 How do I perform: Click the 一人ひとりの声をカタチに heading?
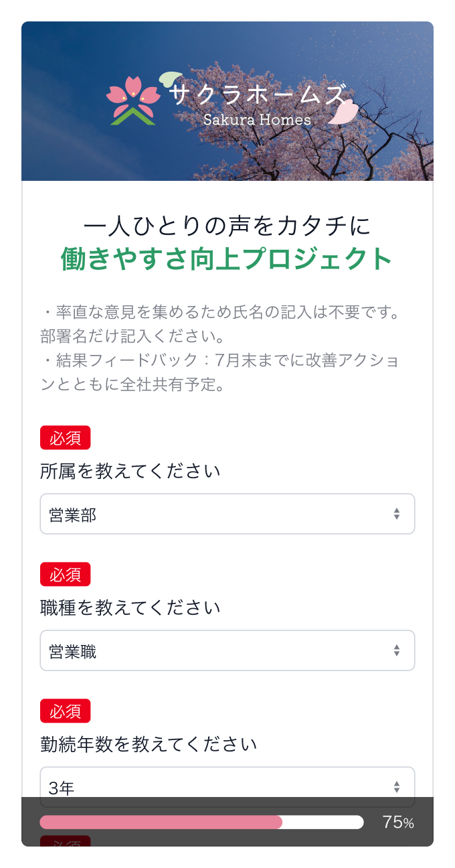coord(227,226)
